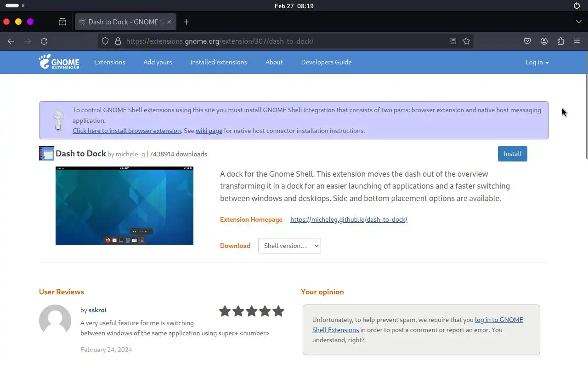Open the wiki page link
The height and width of the screenshot is (368, 588).
pos(209,131)
